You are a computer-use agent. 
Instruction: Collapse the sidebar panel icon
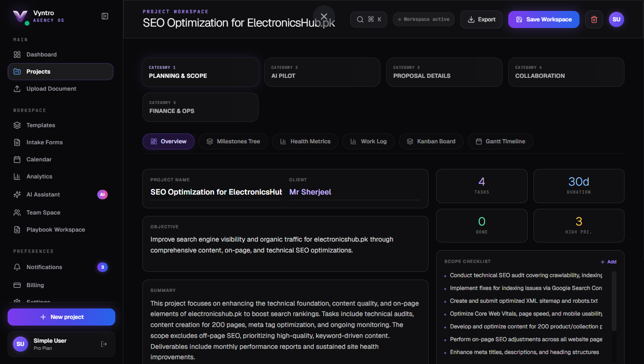[105, 16]
